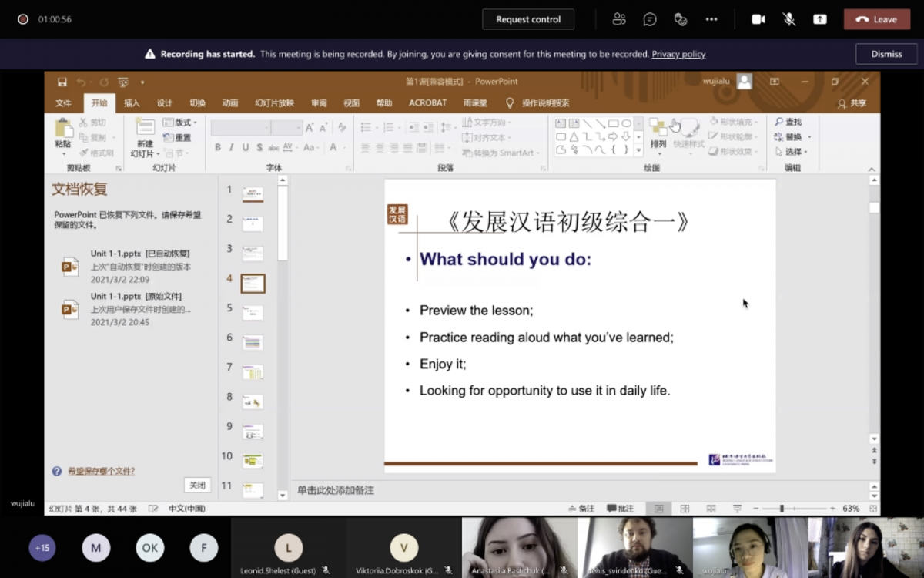Image resolution: width=924 pixels, height=578 pixels.
Task: Start Slide Show icon in status bar
Action: 737,509
